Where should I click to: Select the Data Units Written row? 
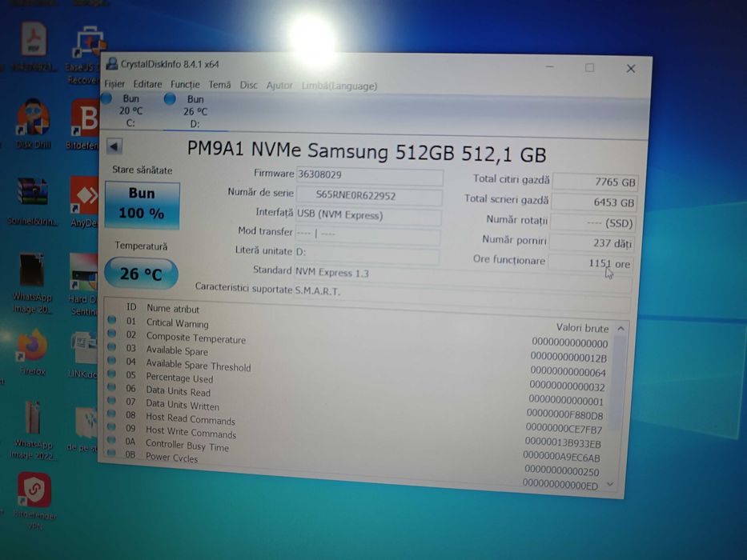click(x=355, y=416)
